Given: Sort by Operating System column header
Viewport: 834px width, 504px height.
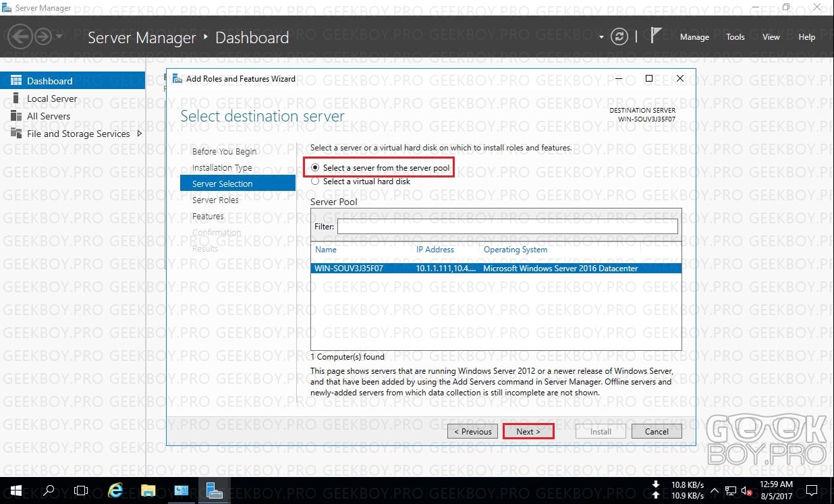Looking at the screenshot, I should (x=516, y=250).
